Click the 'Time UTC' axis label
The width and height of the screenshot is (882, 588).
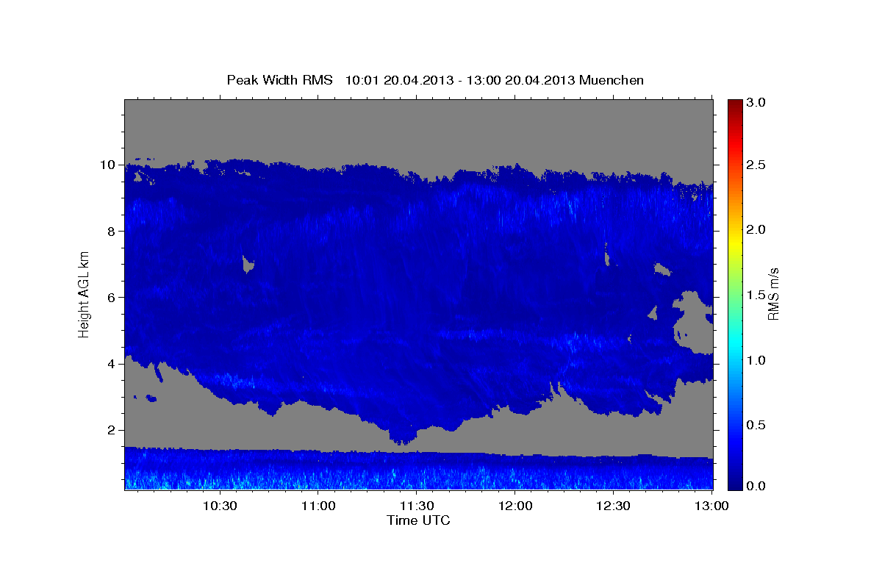[418, 520]
